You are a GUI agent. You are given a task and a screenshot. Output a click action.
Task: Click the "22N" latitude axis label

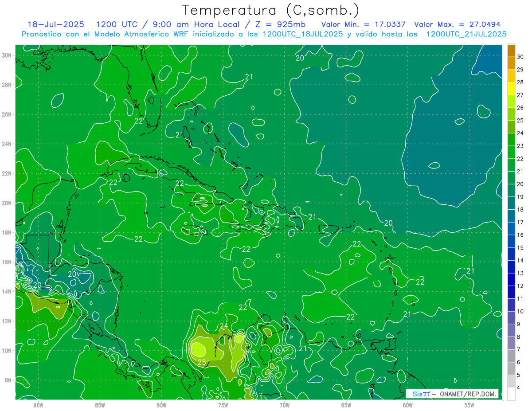[7, 173]
